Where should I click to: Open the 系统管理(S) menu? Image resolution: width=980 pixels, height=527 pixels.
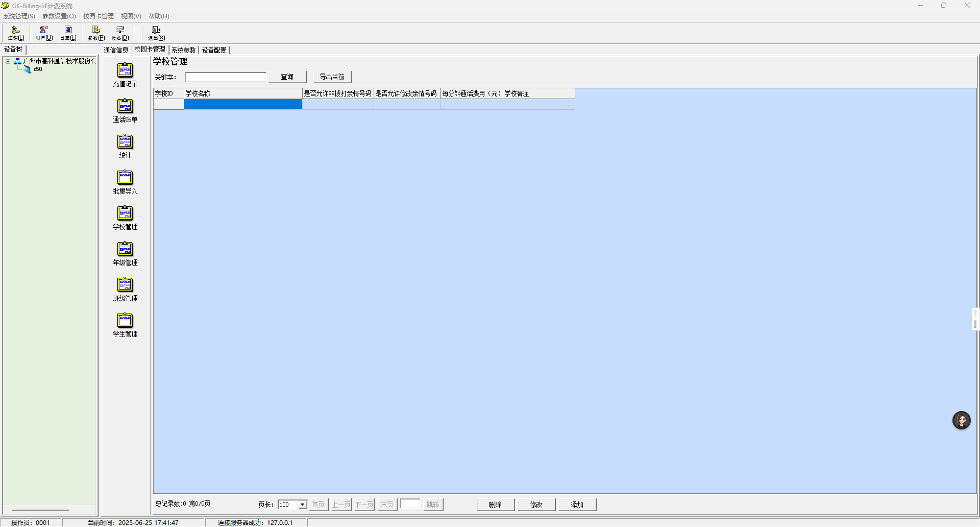(x=19, y=16)
